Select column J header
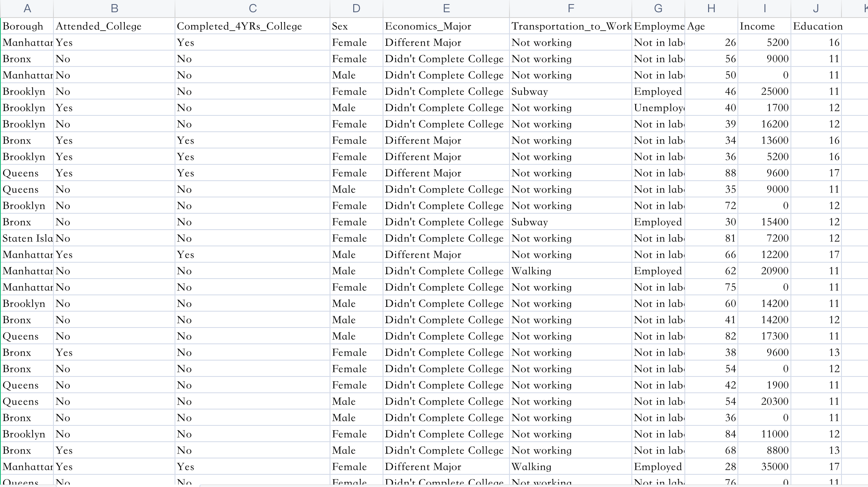This screenshot has width=868, height=487. pos(816,8)
